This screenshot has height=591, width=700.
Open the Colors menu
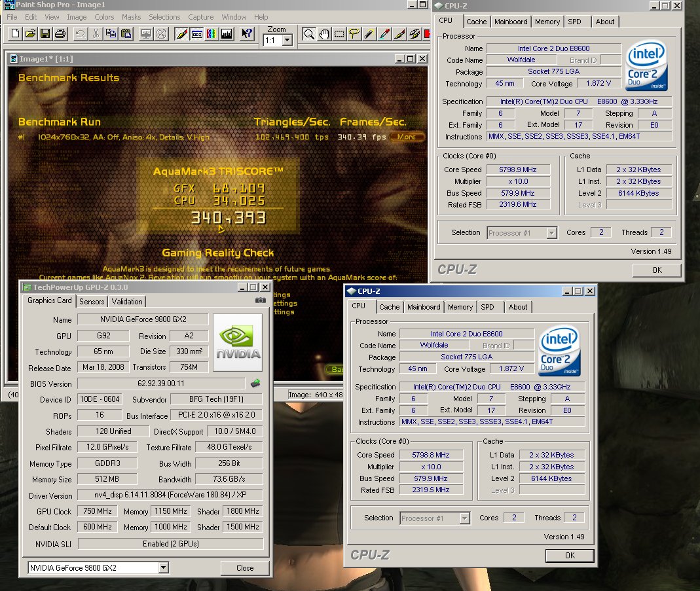(x=104, y=17)
